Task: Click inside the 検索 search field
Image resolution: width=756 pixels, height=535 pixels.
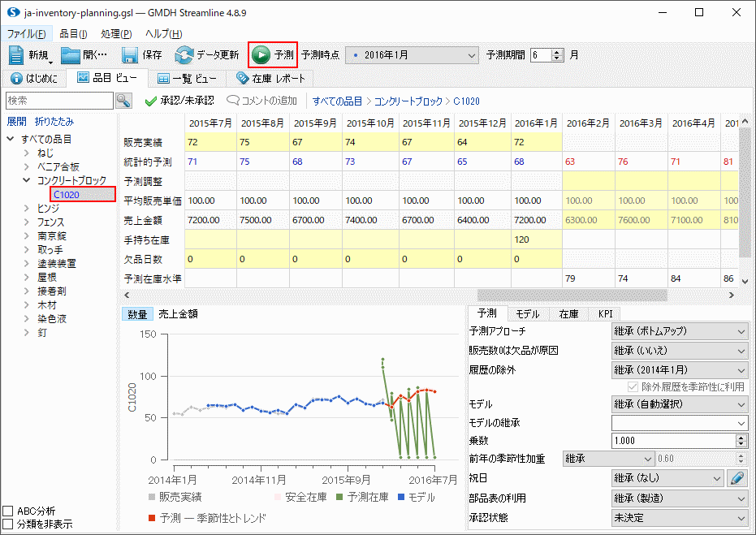Action: click(x=58, y=101)
